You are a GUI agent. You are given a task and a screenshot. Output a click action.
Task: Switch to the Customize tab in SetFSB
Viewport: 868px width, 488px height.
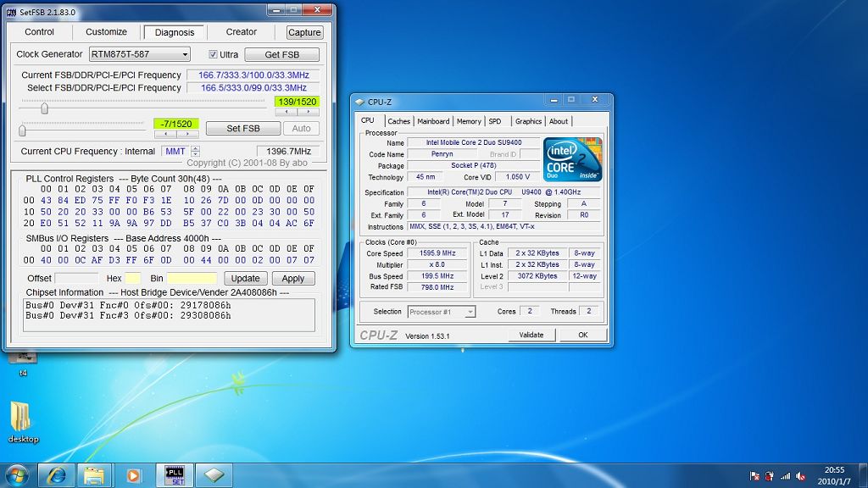tap(106, 32)
